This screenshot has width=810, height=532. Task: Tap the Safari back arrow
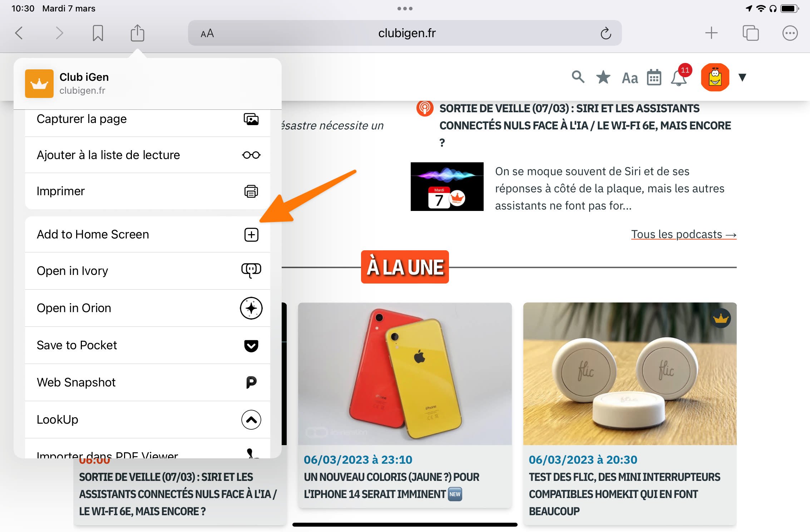tap(19, 33)
